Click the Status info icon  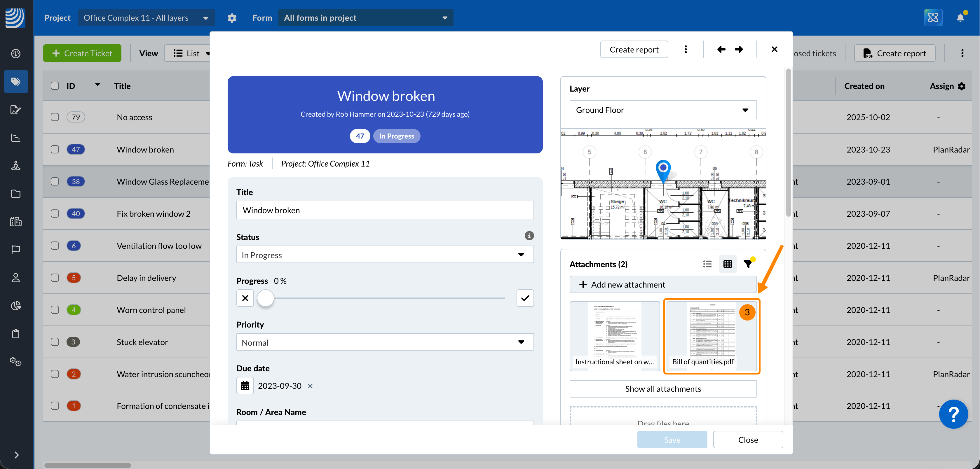point(529,236)
